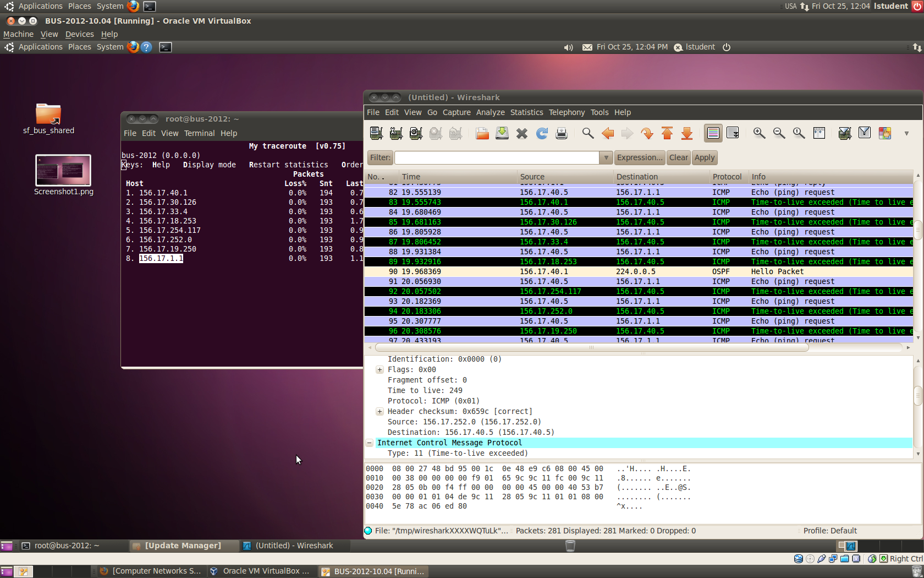This screenshot has width=924, height=578.
Task: Click inside the display filter text field
Action: 496,158
